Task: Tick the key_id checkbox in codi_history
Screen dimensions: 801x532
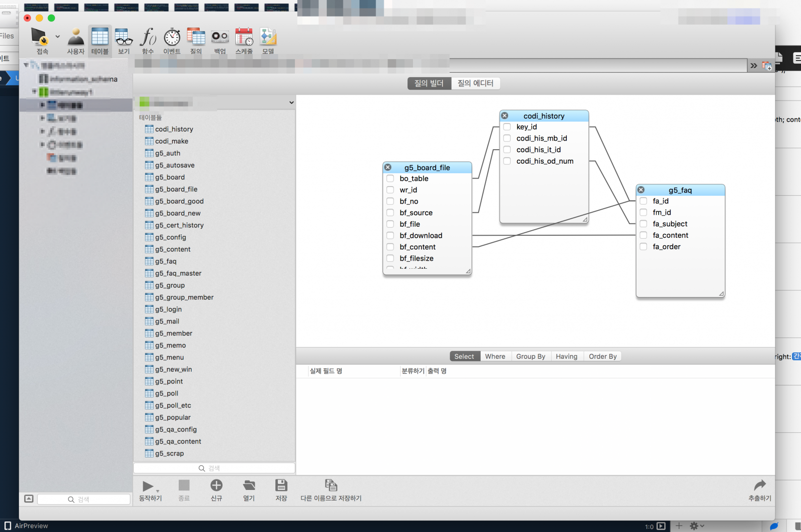Action: [x=507, y=127]
